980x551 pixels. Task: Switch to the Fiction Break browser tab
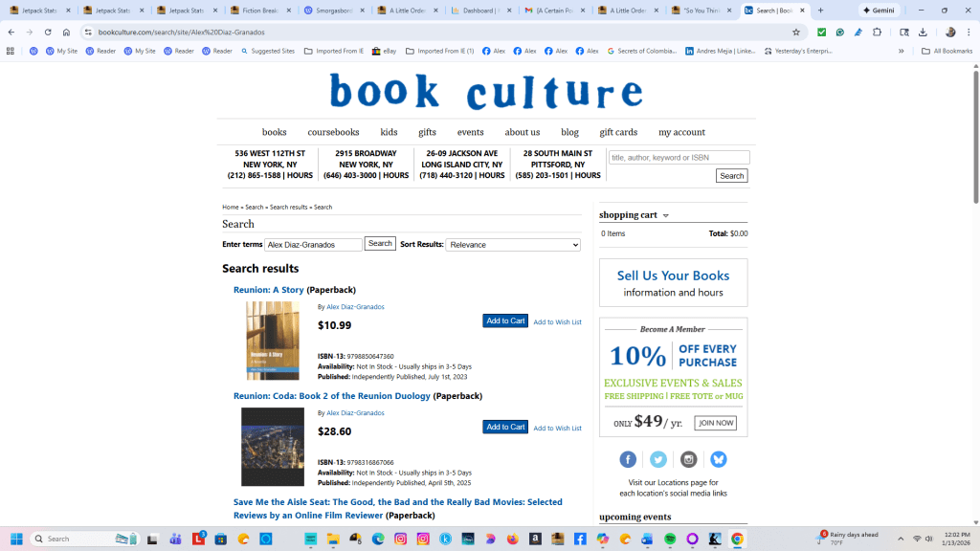click(x=258, y=11)
